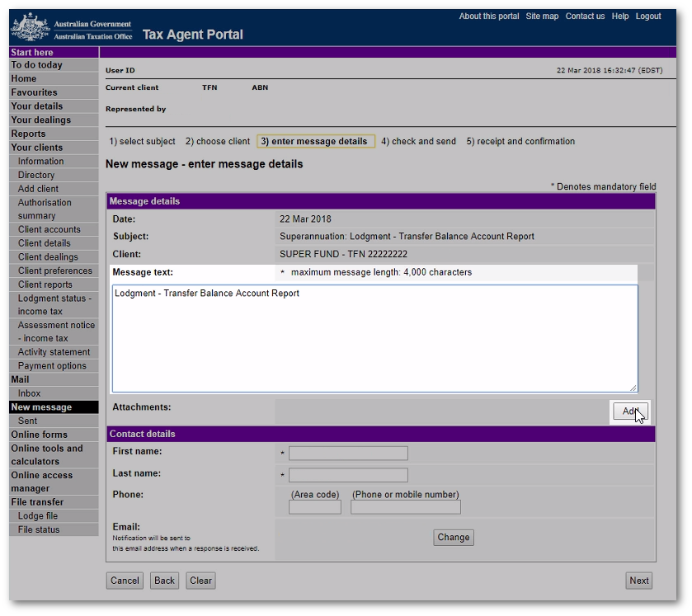Click the Area code phone field
The image size is (692, 616).
pyautogui.click(x=314, y=507)
